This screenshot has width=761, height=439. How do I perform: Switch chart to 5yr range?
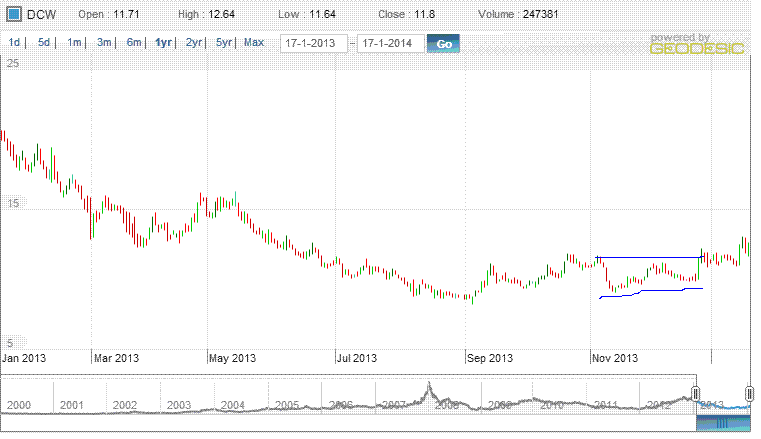(224, 43)
